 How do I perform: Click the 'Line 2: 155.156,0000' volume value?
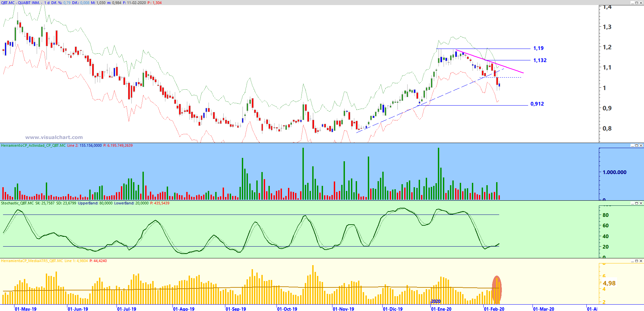pyautogui.click(x=85, y=145)
